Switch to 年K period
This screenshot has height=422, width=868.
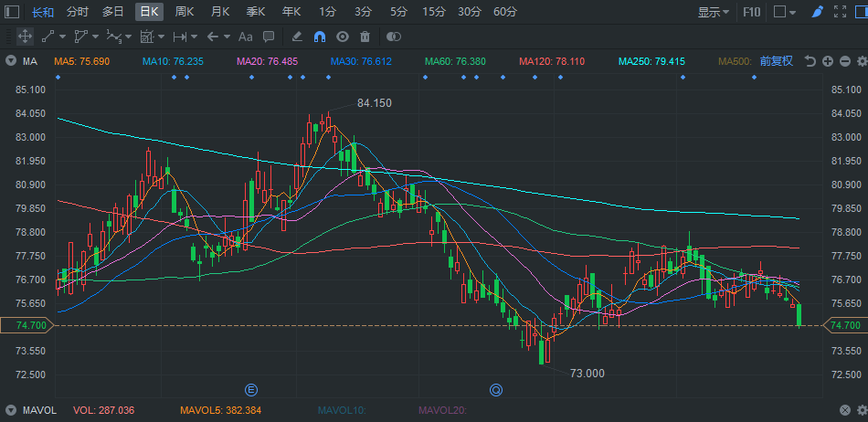[291, 12]
